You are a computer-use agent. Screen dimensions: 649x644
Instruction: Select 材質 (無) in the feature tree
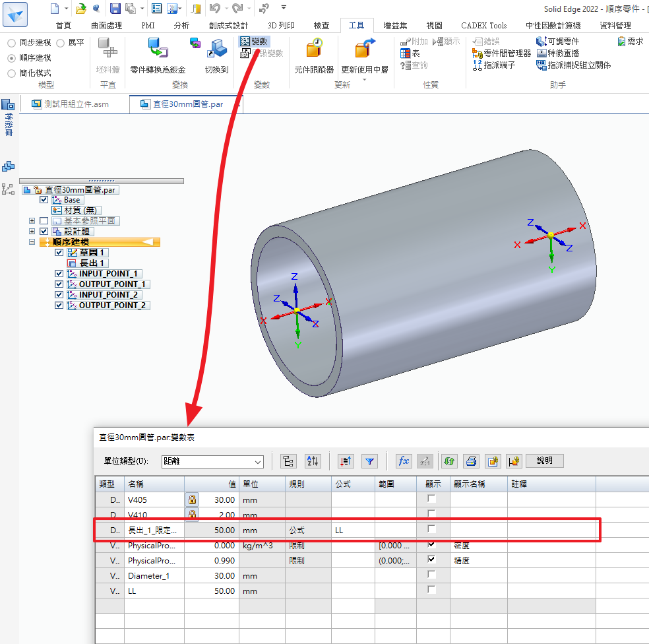[x=77, y=210]
